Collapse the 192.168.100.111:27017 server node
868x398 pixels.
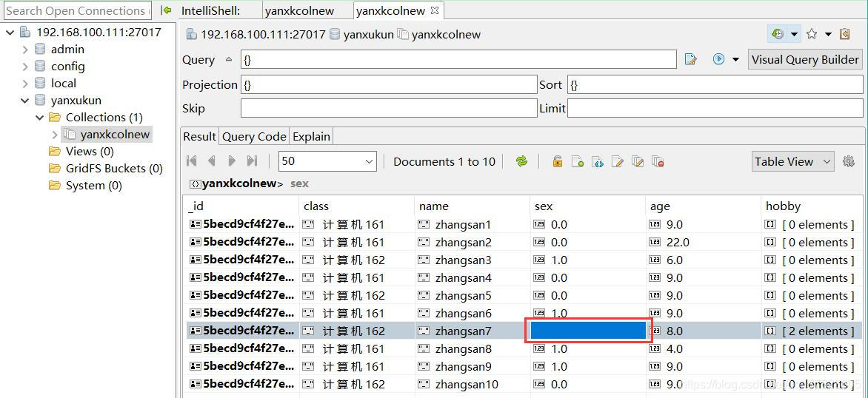point(10,32)
